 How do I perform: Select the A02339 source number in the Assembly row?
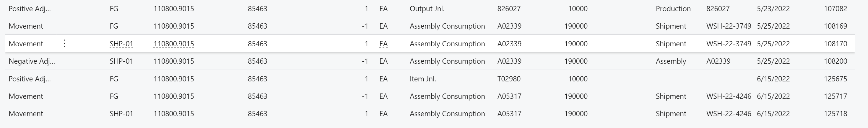(718, 61)
